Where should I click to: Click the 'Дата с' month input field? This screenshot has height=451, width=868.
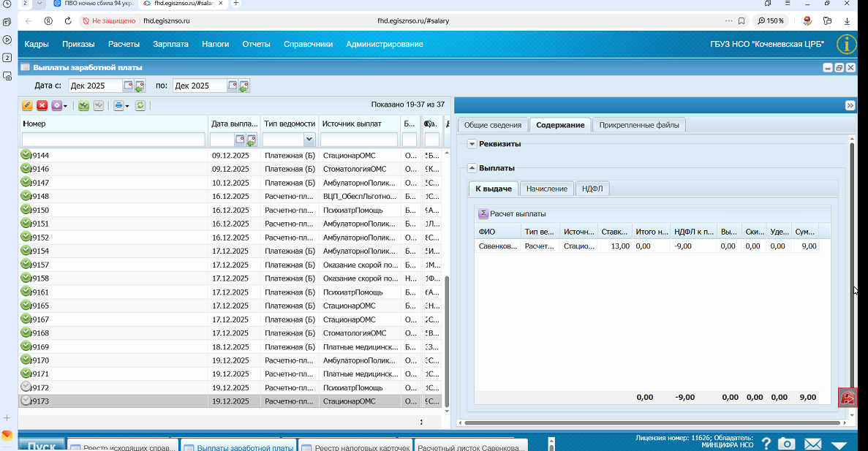coord(95,86)
